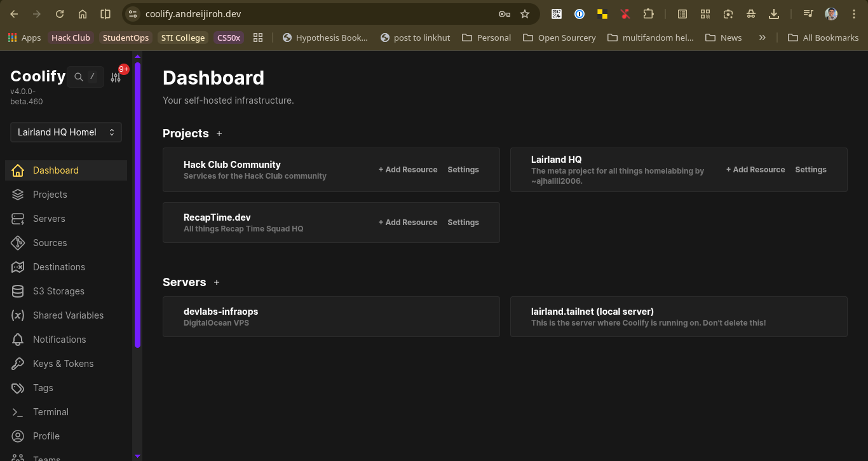Add a new project with plus icon

tap(219, 134)
